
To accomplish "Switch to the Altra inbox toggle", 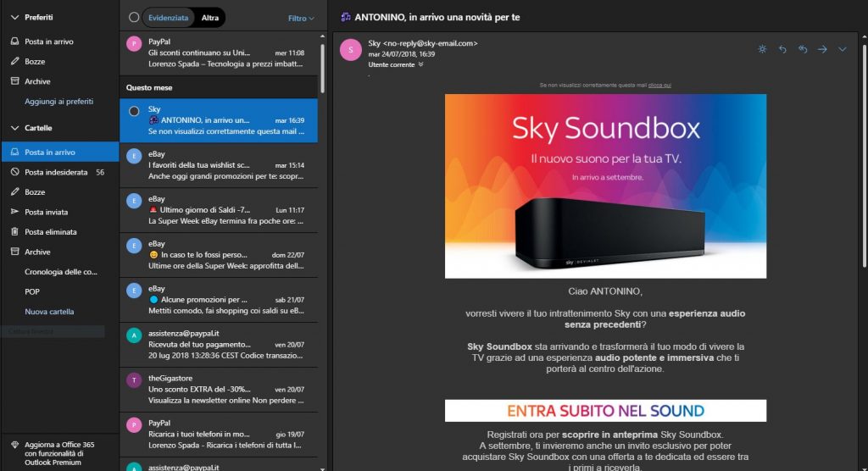I will click(209, 17).
